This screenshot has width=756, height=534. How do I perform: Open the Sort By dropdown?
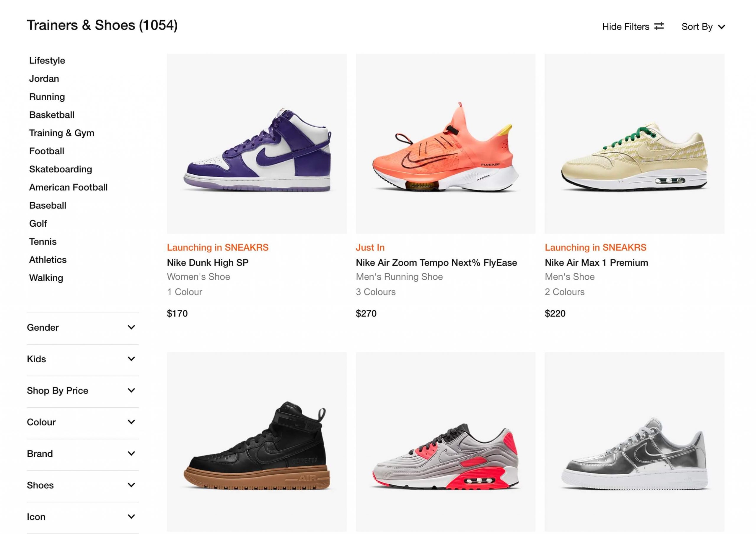703,27
